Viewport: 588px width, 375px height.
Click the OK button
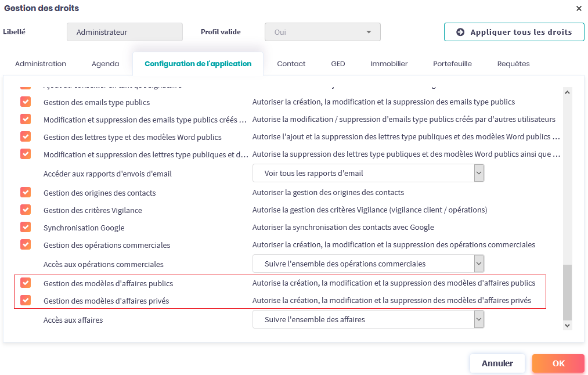[558, 363]
